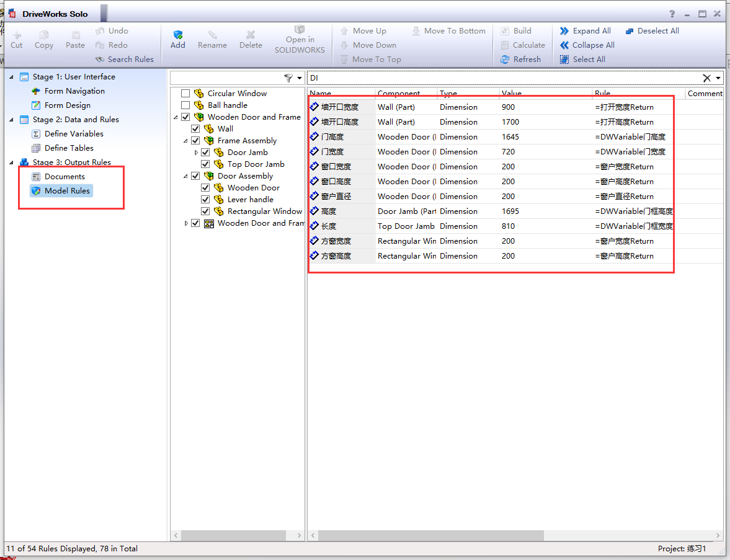The width and height of the screenshot is (730, 560).
Task: Check the Circular Window checkbox
Action: click(185, 94)
